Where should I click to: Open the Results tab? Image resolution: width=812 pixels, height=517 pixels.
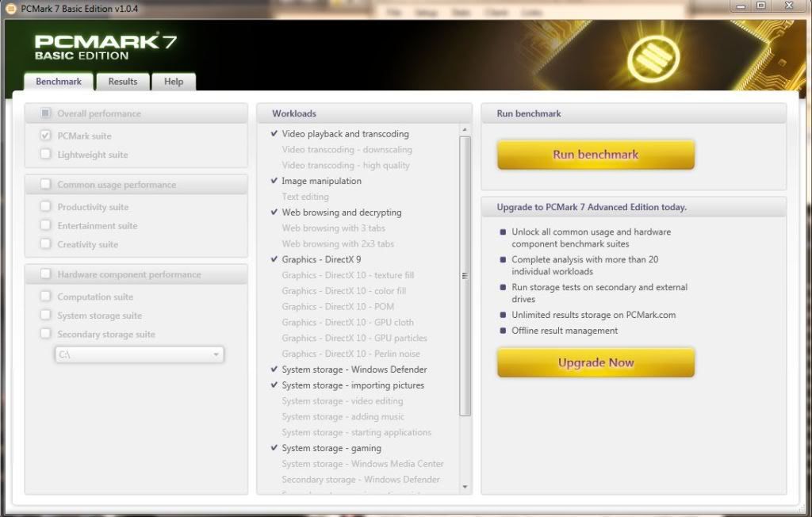pos(123,82)
